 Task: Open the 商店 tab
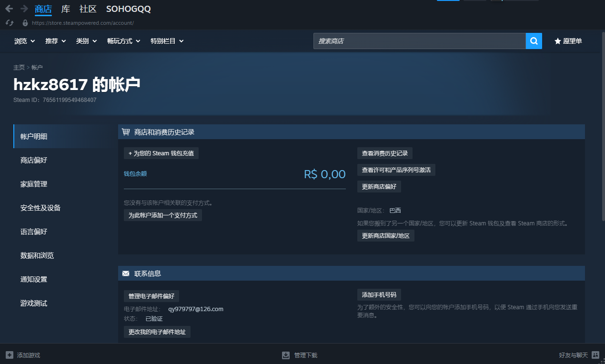coord(43,9)
